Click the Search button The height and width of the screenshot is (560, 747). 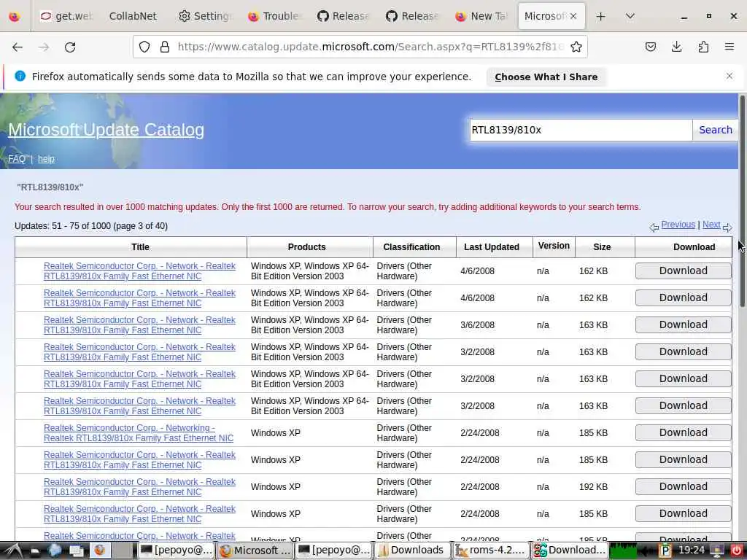715,130
